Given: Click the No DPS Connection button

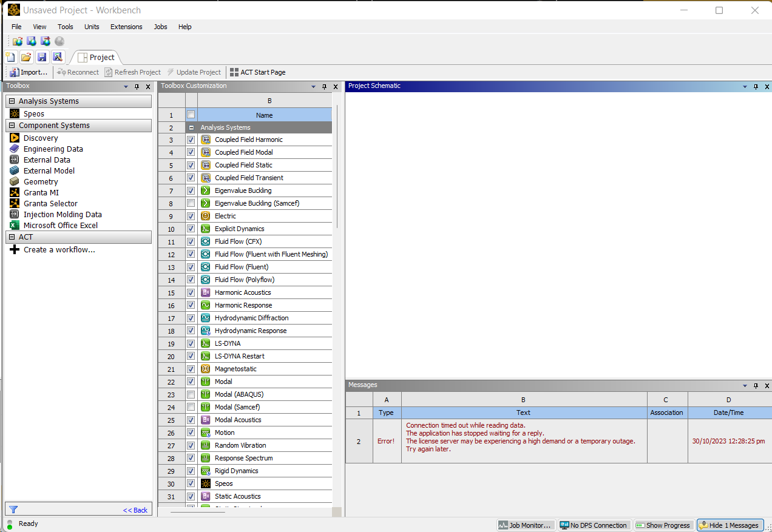Looking at the screenshot, I should click(594, 525).
